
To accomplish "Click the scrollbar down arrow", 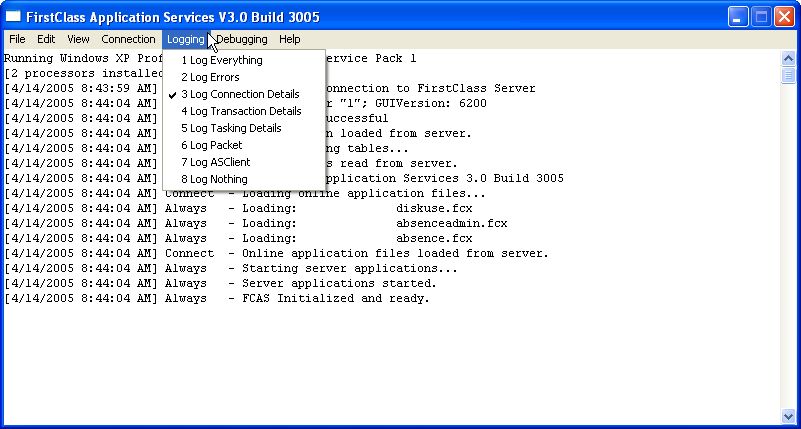I will click(x=788, y=415).
